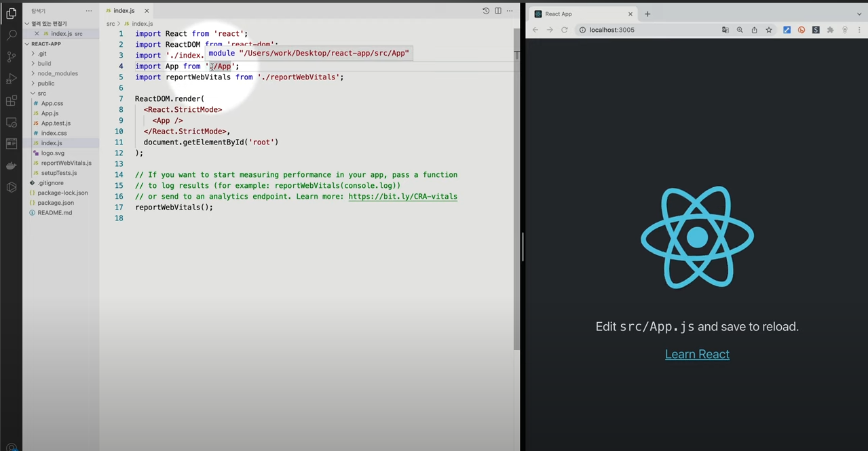This screenshot has height=451, width=868.
Task: Select the index.js editor tab
Action: pyautogui.click(x=124, y=11)
